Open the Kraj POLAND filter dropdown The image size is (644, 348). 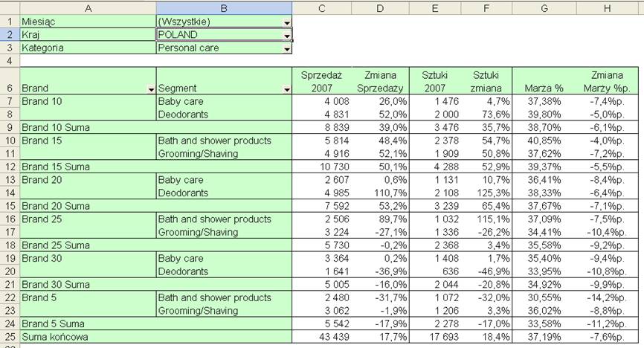(287, 36)
